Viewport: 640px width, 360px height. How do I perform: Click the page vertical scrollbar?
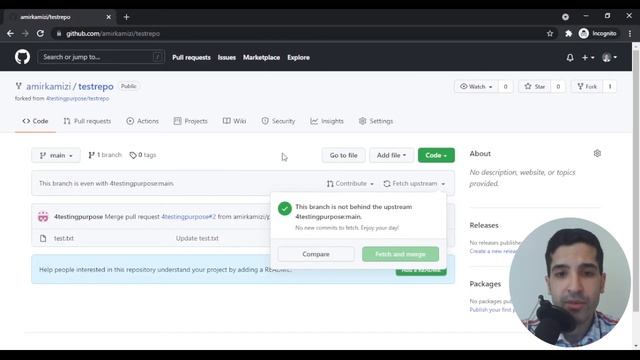pos(636,180)
